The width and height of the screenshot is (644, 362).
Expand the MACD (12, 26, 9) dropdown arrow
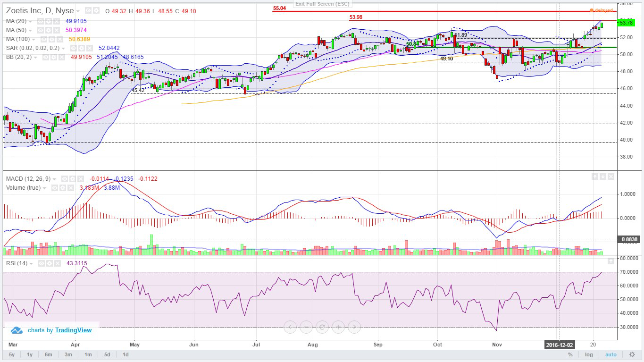pyautogui.click(x=54, y=179)
